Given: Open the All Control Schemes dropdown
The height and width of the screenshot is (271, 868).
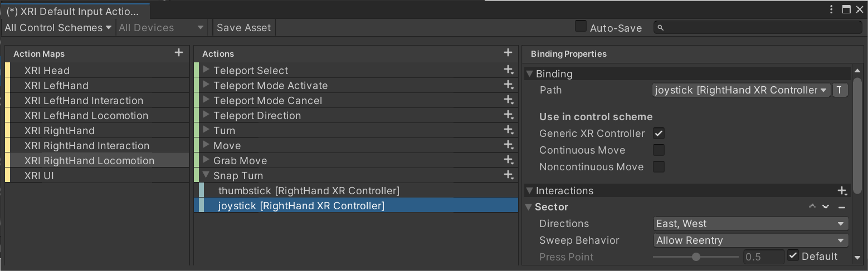Looking at the screenshot, I should pos(58,28).
